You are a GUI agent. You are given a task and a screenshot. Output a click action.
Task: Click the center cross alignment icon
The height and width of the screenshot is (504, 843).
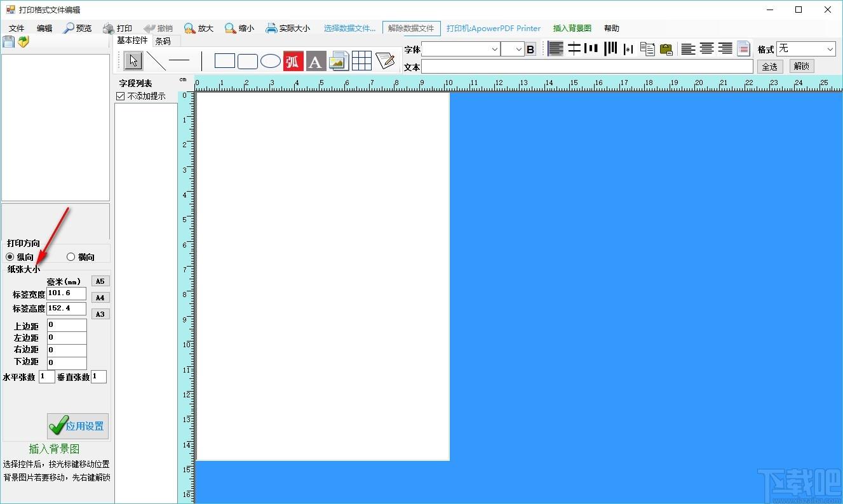[574, 49]
